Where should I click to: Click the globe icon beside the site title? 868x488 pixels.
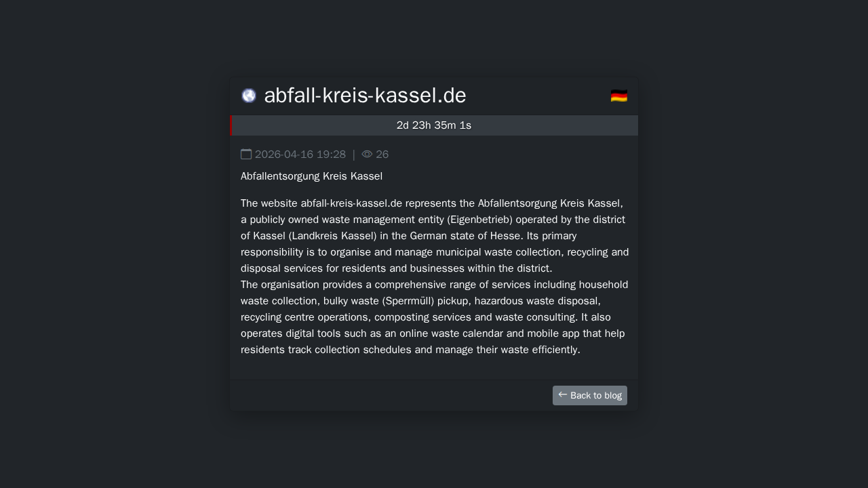click(249, 96)
